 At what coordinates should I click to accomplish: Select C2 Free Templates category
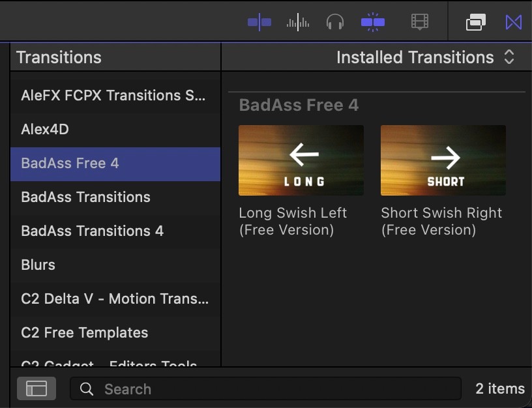coord(115,332)
